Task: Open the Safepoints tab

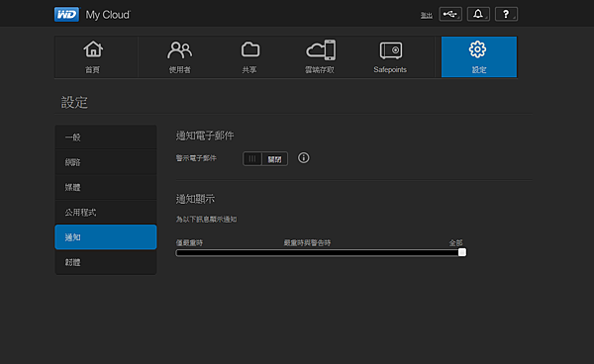Action: click(x=390, y=56)
